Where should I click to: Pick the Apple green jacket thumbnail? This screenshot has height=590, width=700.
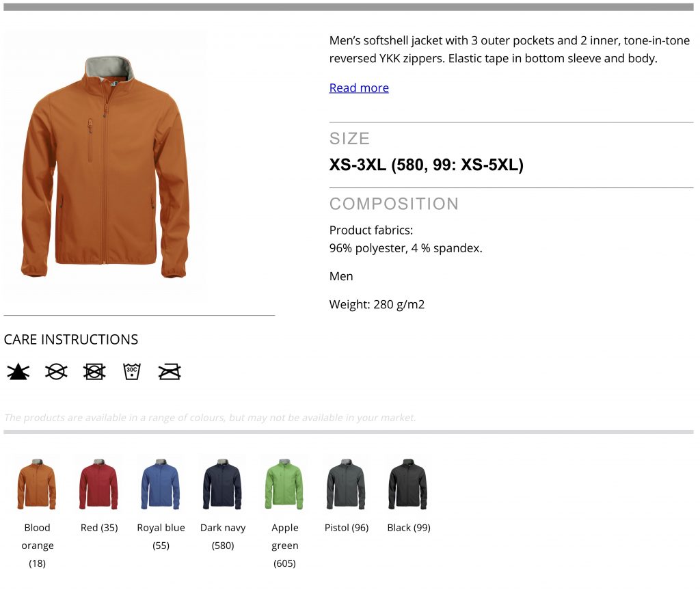(284, 484)
